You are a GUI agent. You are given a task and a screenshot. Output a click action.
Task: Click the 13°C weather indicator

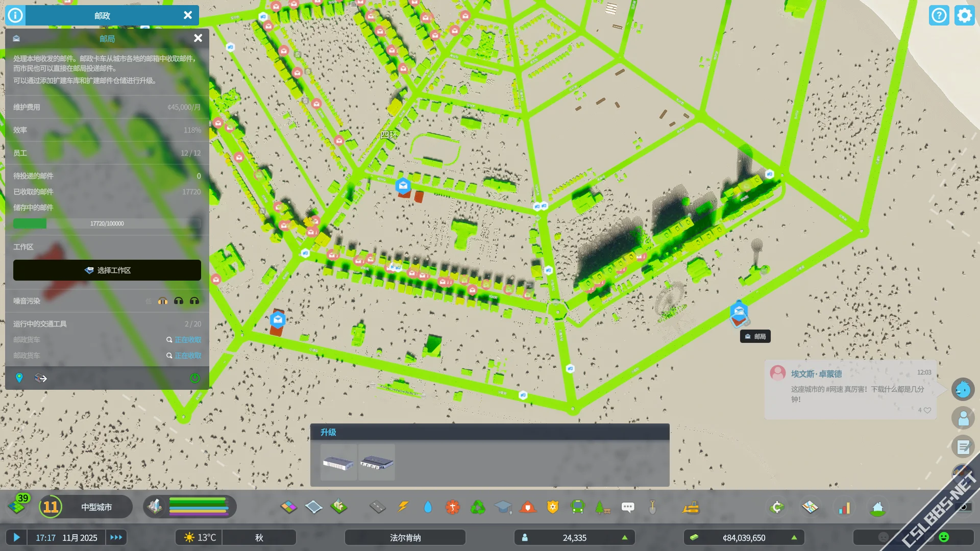(x=200, y=538)
